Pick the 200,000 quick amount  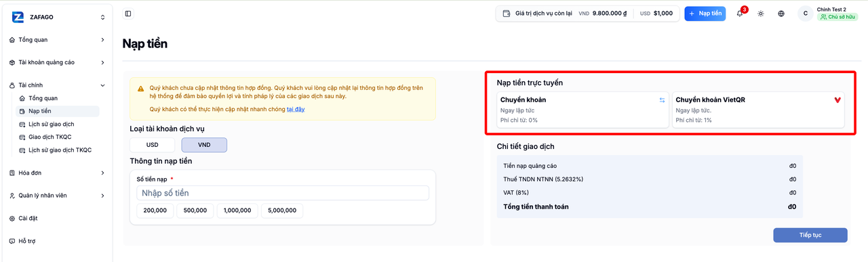tap(155, 211)
